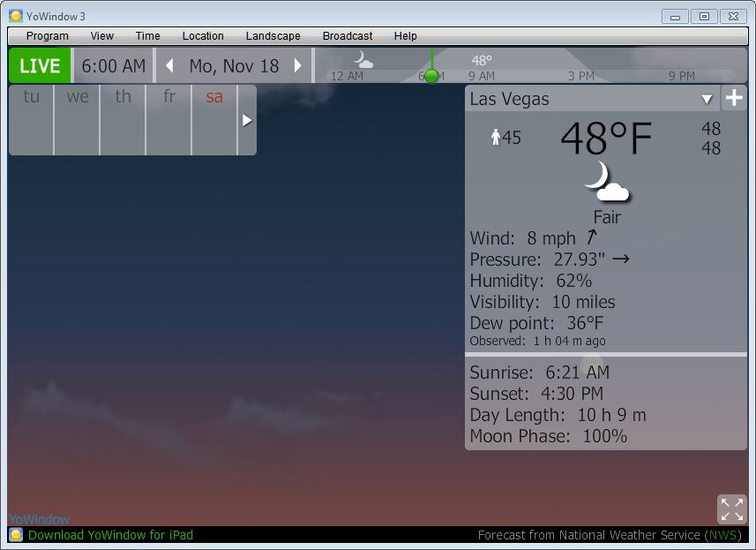Screen dimensions: 756x550
Task: Click the feels-like person icon
Action: pyautogui.click(x=495, y=138)
